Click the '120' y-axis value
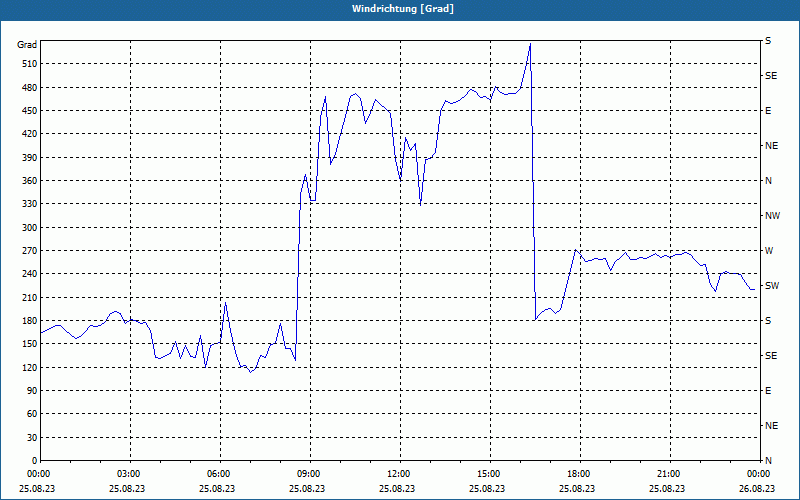 tap(30, 367)
